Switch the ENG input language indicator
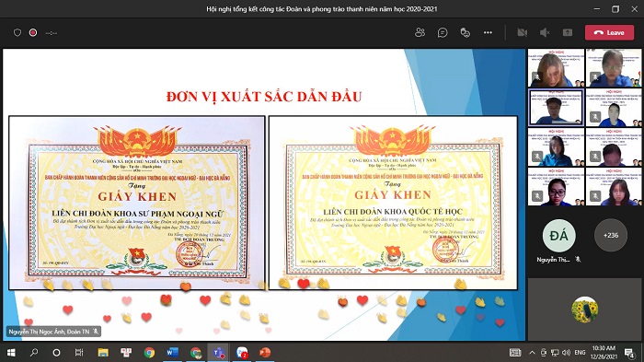644x362 pixels. tap(580, 353)
